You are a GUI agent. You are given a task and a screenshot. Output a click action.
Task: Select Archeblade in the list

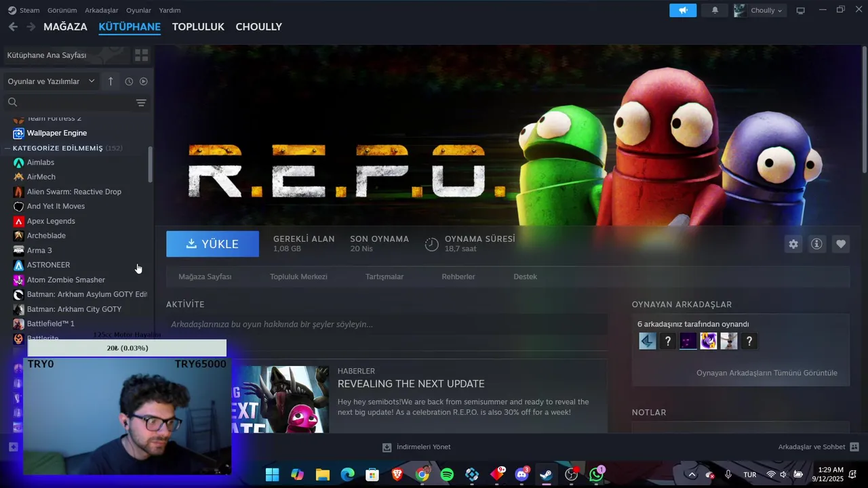46,235
